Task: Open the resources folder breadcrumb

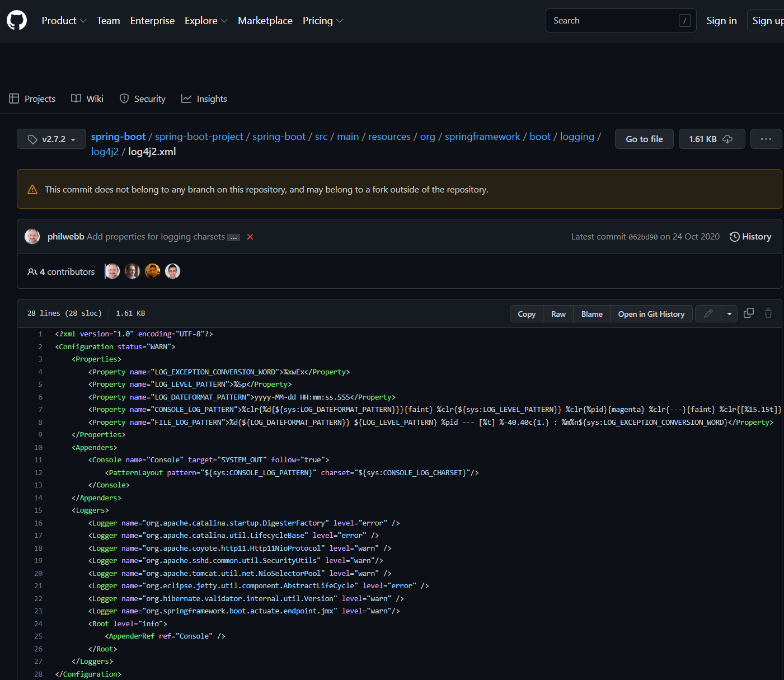Action: coord(389,137)
